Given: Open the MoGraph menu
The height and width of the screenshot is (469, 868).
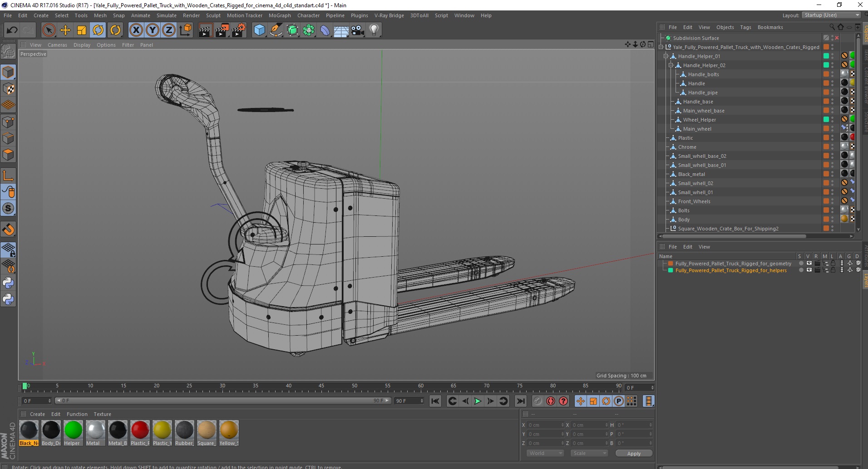Looking at the screenshot, I should (280, 15).
